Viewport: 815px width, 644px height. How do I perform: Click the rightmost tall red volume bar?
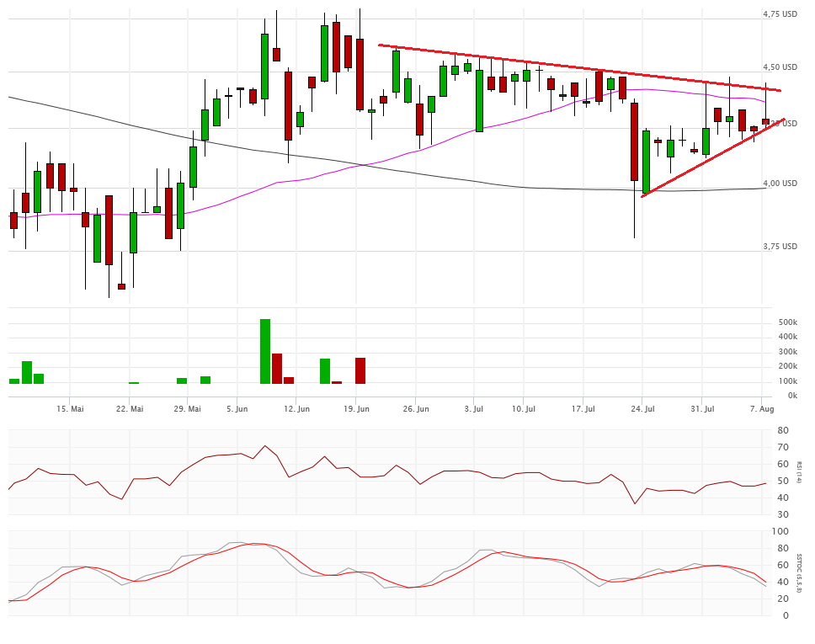coord(360,370)
